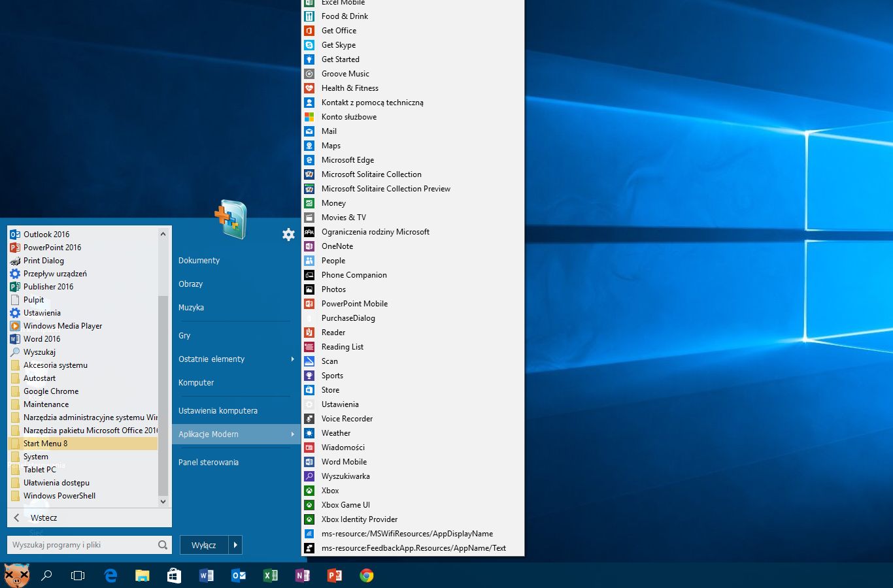Click the search magnifier in search box
Viewport: 893px width, 588px height.
coord(162,545)
